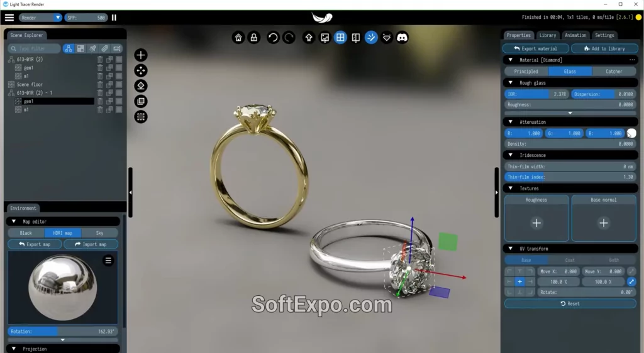This screenshot has height=353, width=644.
Task: Click the environment Rotation slider
Action: click(x=62, y=331)
